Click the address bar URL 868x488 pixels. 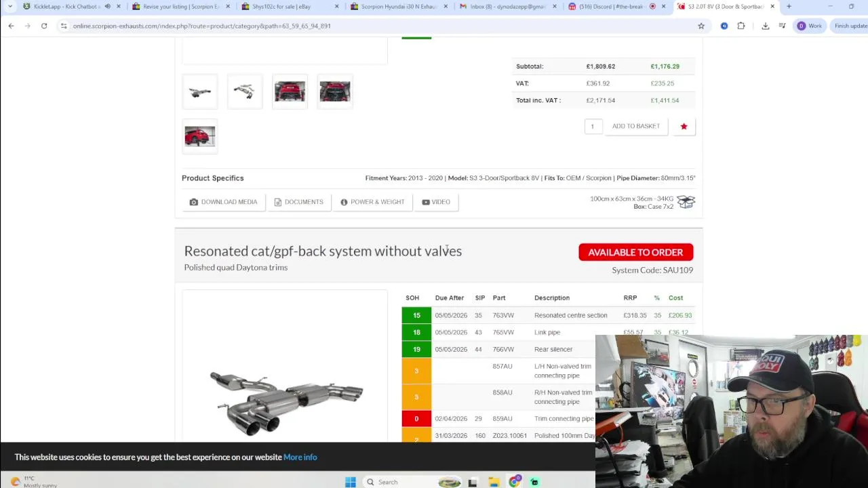[201, 26]
